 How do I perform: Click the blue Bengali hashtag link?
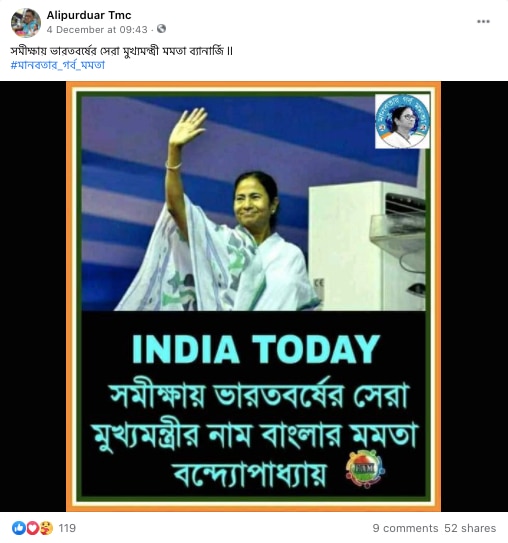(57, 65)
